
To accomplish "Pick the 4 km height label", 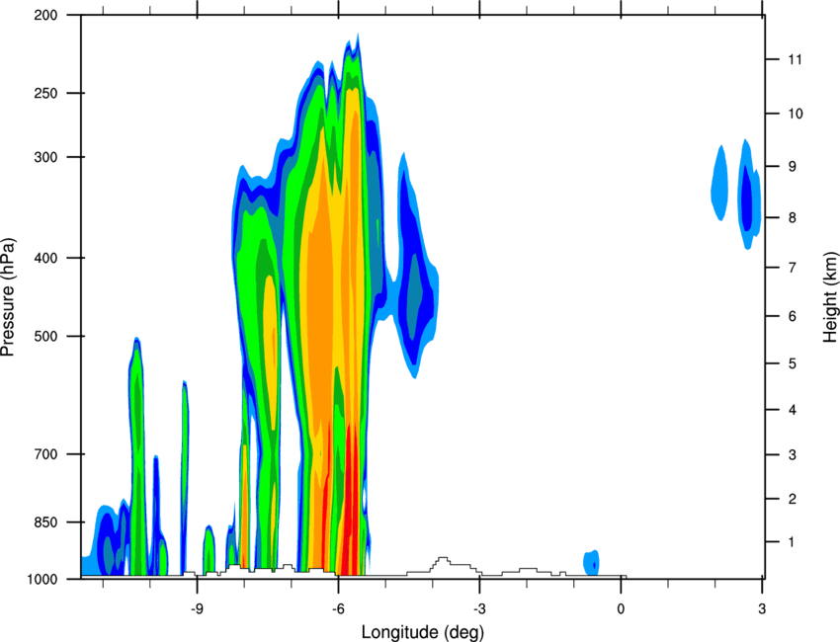I will click(793, 410).
